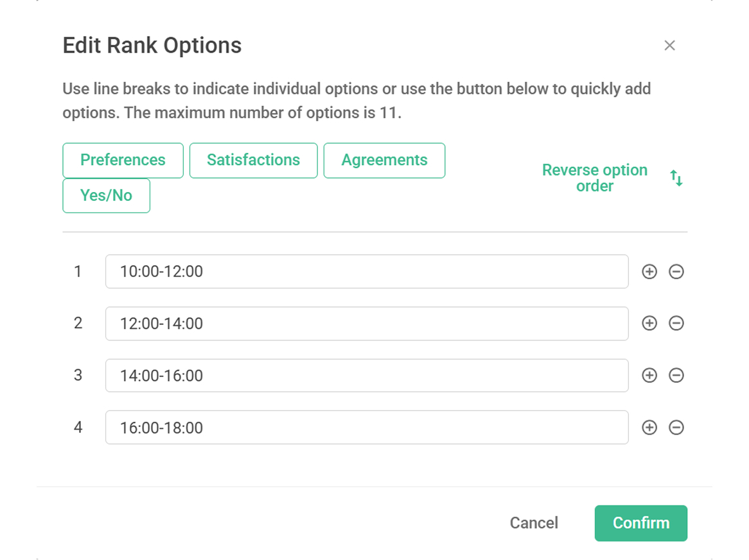Remove the 12:00-14:00 option
This screenshot has width=749, height=560.
click(676, 324)
